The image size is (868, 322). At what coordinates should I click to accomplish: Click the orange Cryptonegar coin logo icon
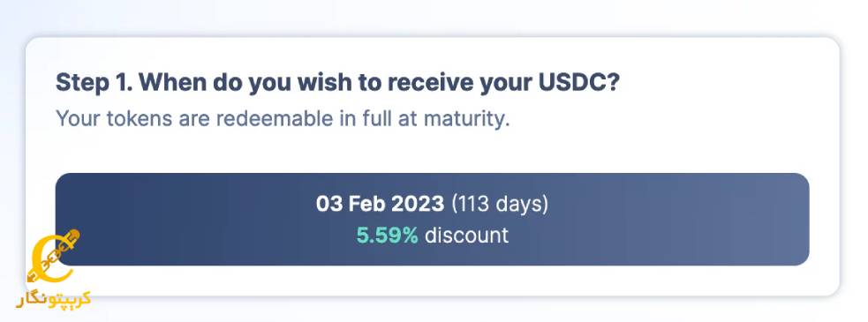click(53, 258)
